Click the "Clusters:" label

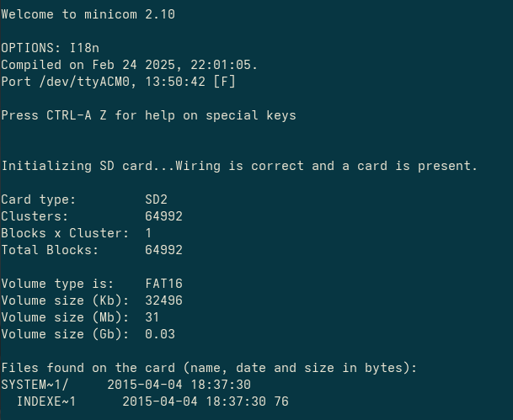pyautogui.click(x=35, y=216)
